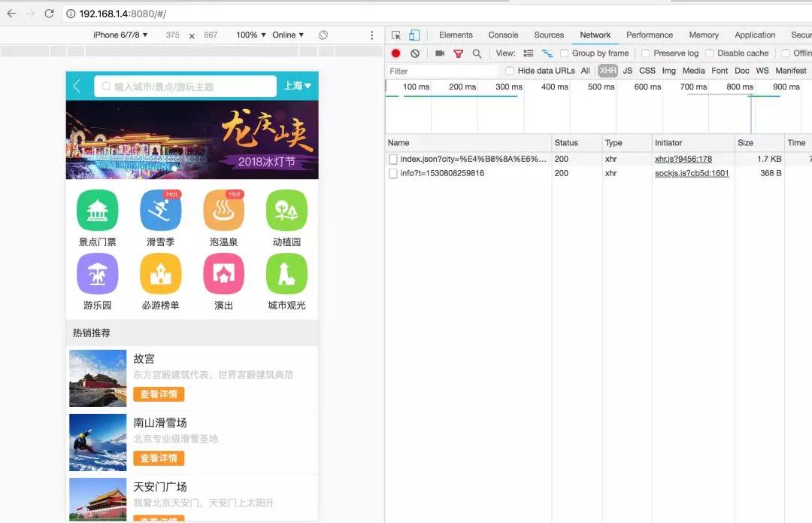The width and height of the screenshot is (812, 523).
Task: Click the capture screenshots camera icon
Action: tap(440, 53)
